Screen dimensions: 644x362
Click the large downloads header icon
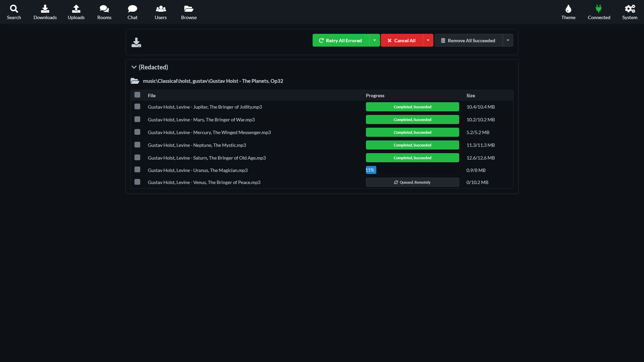click(136, 42)
